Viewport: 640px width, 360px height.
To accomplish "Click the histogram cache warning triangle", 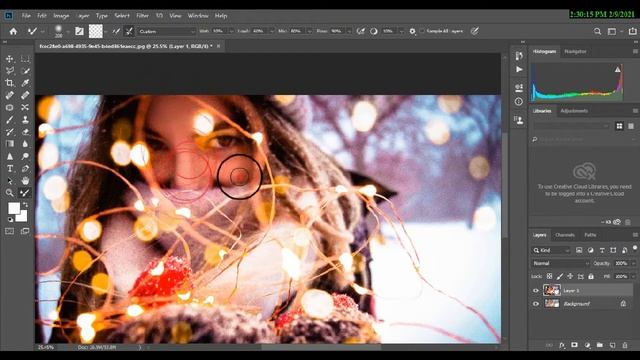I will [x=618, y=70].
